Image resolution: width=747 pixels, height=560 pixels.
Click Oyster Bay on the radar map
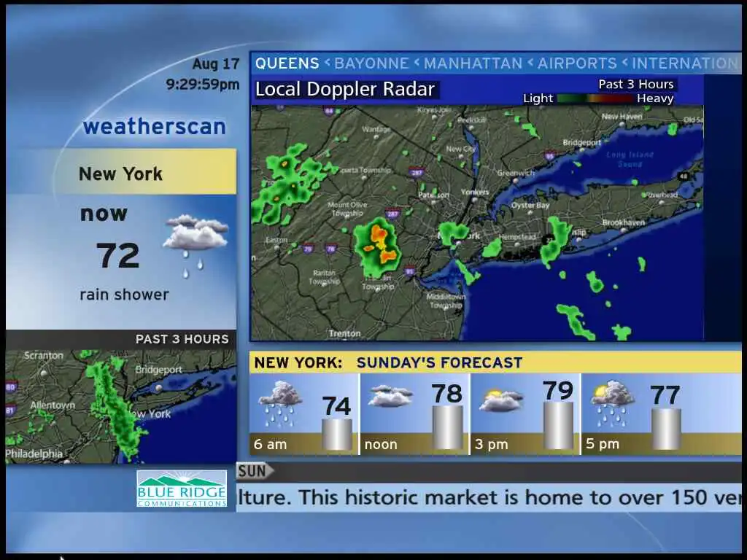tap(530, 205)
